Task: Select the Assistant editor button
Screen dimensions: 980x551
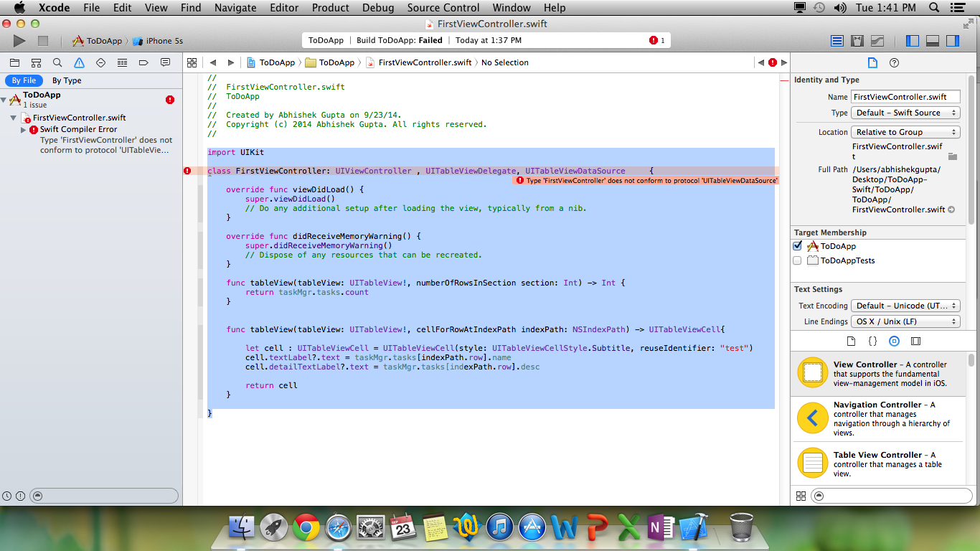Action: (857, 41)
